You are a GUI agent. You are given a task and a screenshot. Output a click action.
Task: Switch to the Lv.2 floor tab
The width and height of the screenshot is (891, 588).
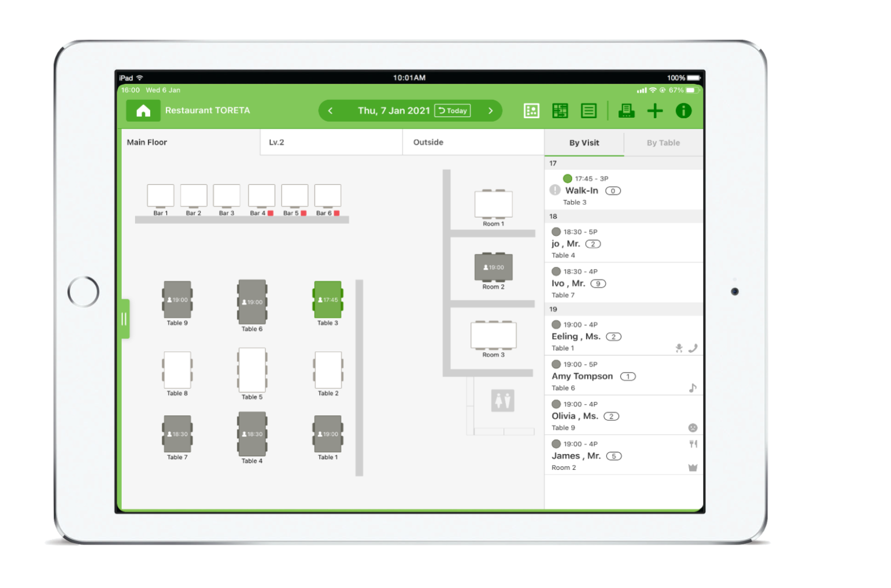[331, 141]
